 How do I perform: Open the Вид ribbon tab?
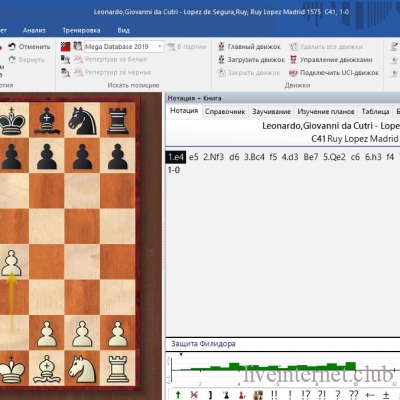click(x=123, y=30)
